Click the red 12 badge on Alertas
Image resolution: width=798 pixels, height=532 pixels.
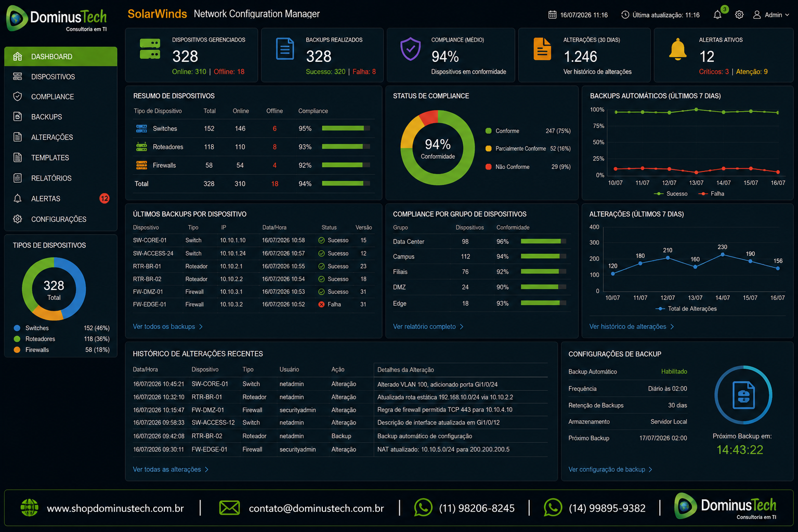[x=104, y=198]
